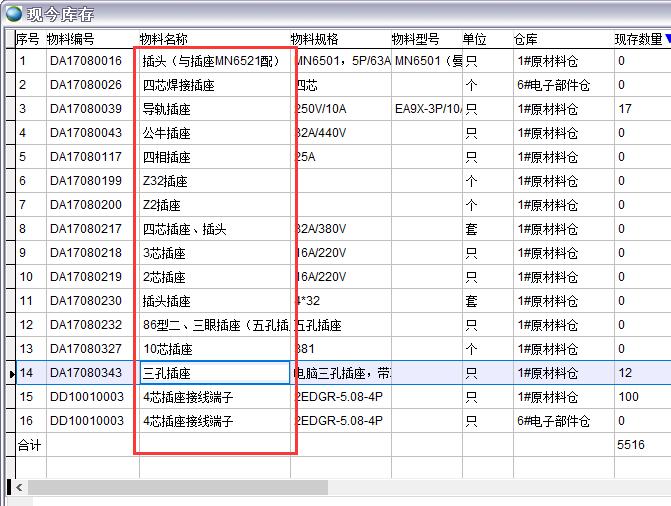Select the 公牛插座 material name cell
The width and height of the screenshot is (671, 506).
[166, 133]
